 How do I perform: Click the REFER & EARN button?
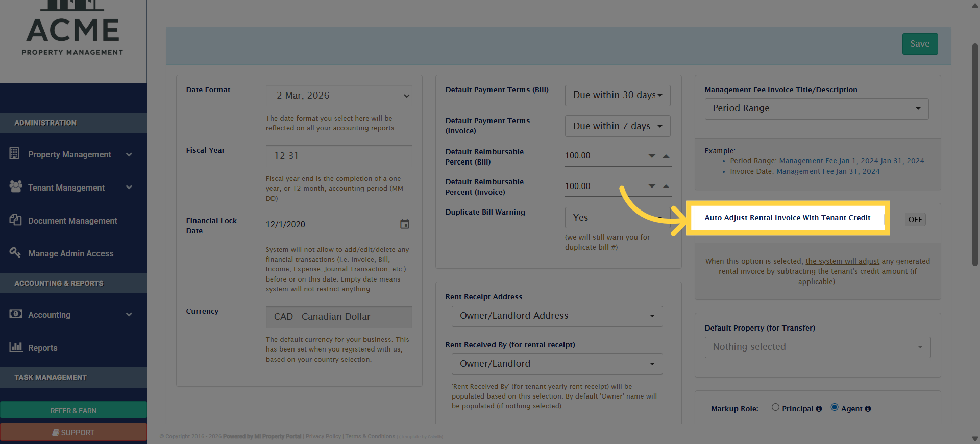73,411
